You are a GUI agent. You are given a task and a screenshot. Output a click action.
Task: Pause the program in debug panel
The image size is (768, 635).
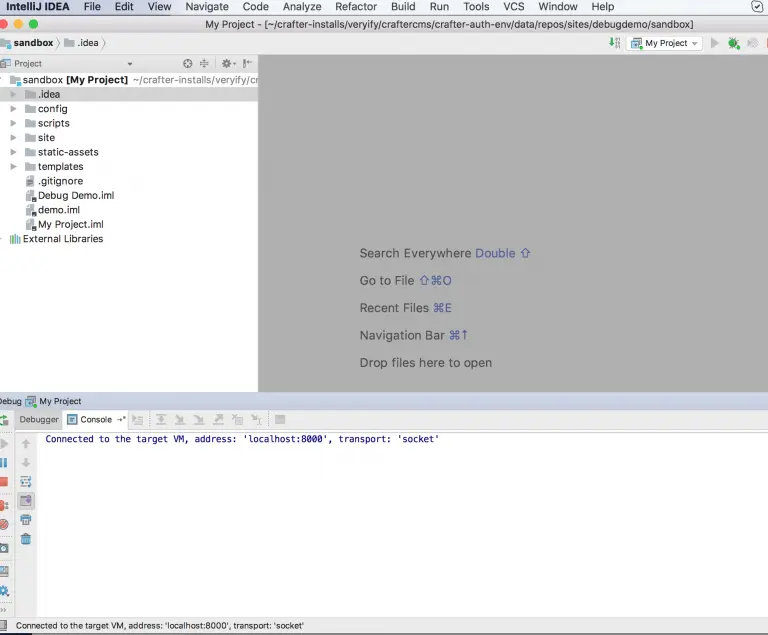pyautogui.click(x=4, y=462)
